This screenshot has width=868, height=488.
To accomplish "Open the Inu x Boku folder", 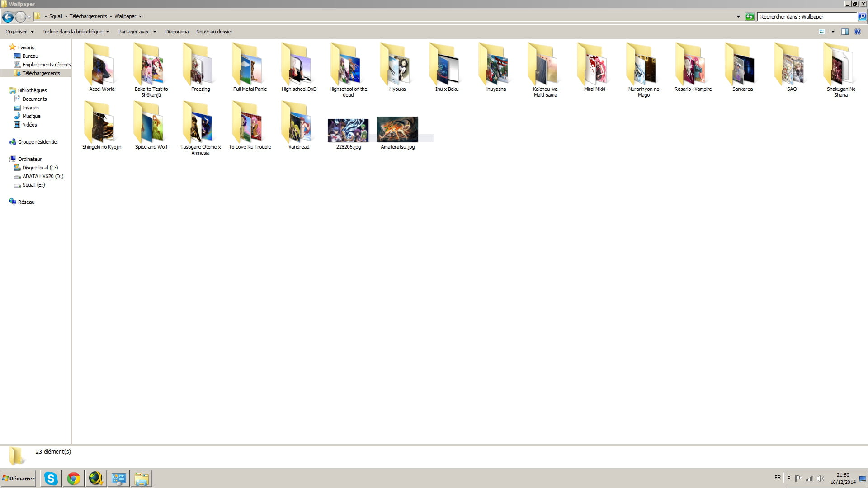I will pyautogui.click(x=447, y=68).
